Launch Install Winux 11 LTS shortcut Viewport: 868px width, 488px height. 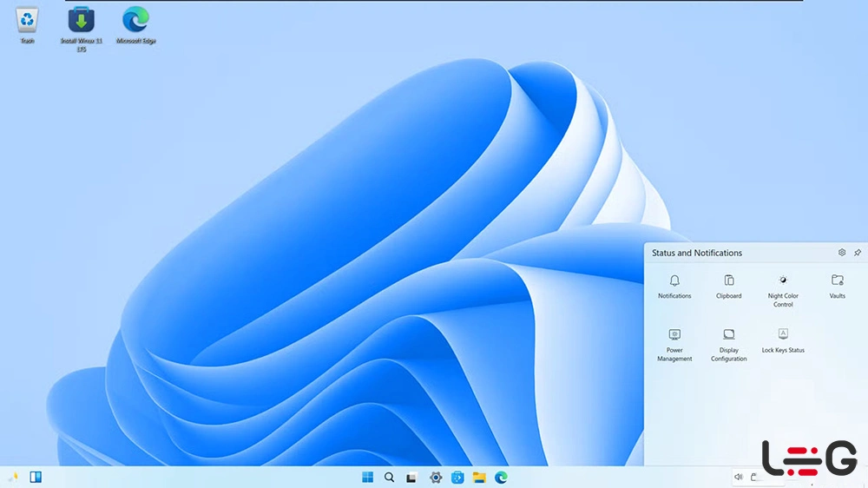tap(82, 20)
